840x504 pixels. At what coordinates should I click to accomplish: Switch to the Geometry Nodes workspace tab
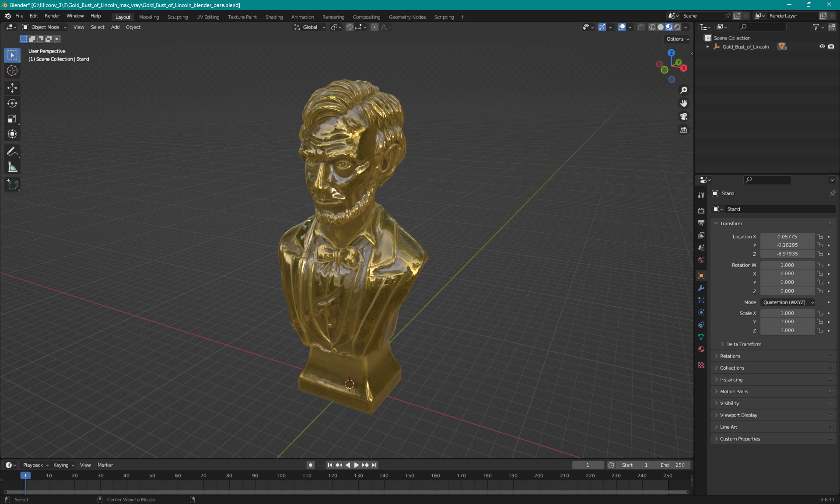click(407, 17)
